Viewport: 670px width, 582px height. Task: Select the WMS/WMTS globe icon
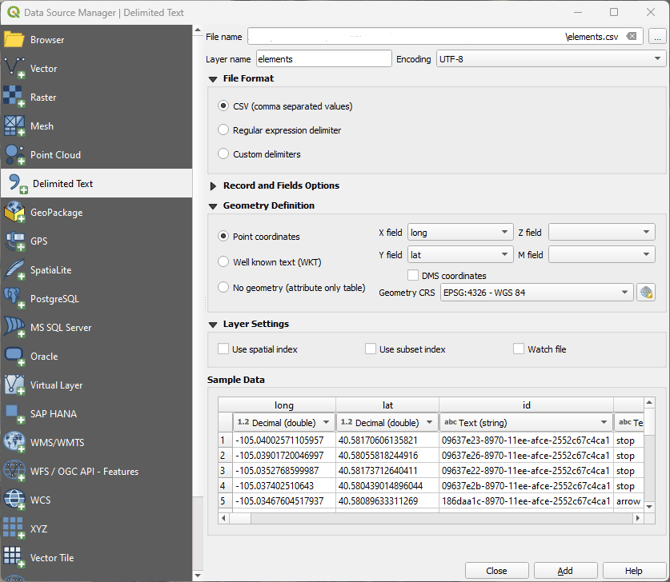[x=14, y=442]
